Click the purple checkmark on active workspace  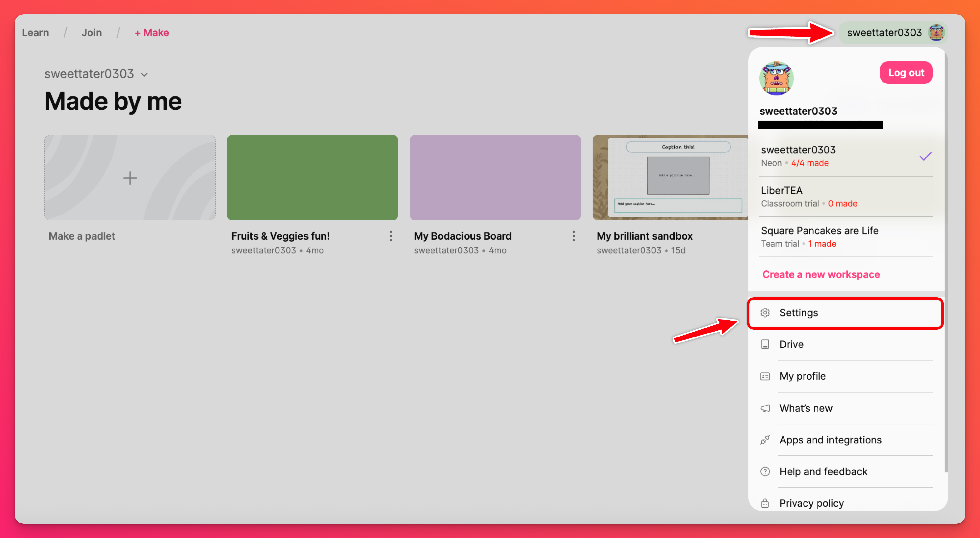coord(926,156)
